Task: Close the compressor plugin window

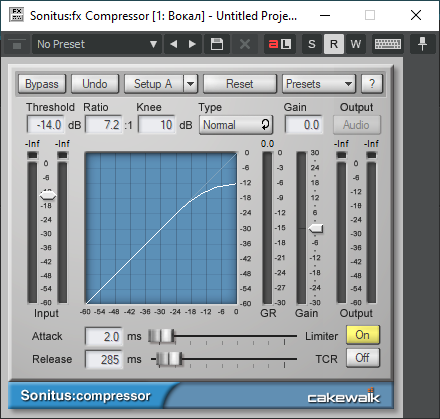Action: 416,15
